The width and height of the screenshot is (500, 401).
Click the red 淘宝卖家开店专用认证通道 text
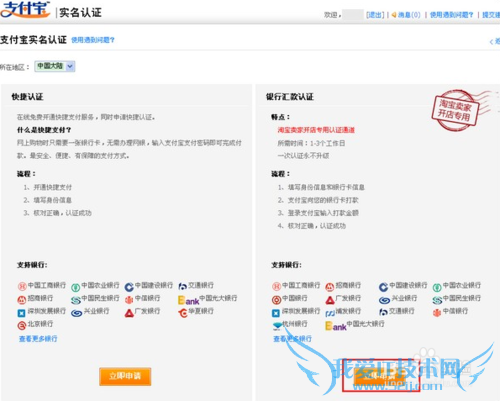coord(316,130)
